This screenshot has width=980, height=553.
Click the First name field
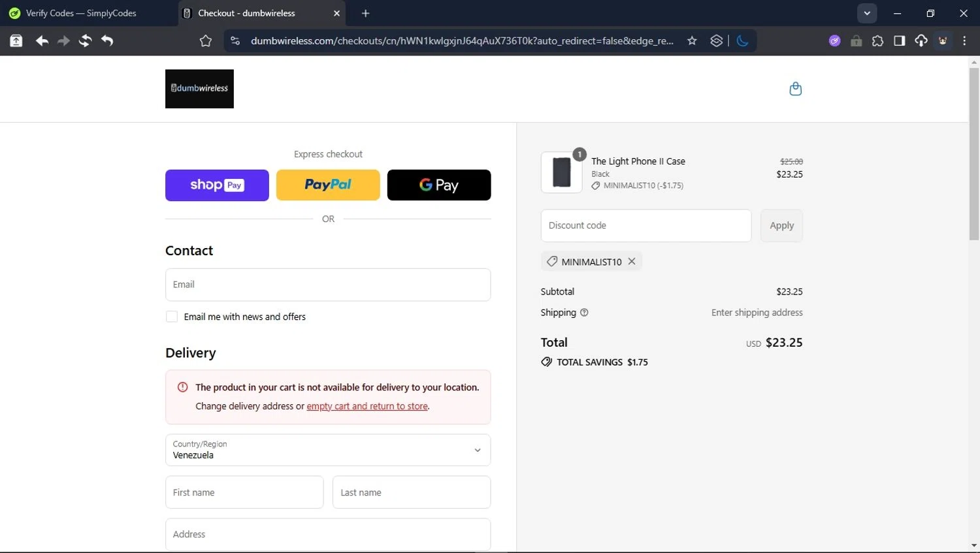(244, 492)
